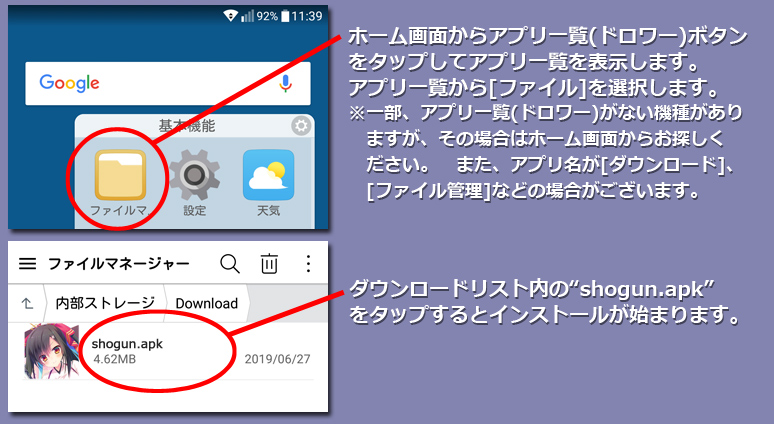This screenshot has height=424, width=774.
Task: Select Download breadcrumb
Action: [206, 303]
